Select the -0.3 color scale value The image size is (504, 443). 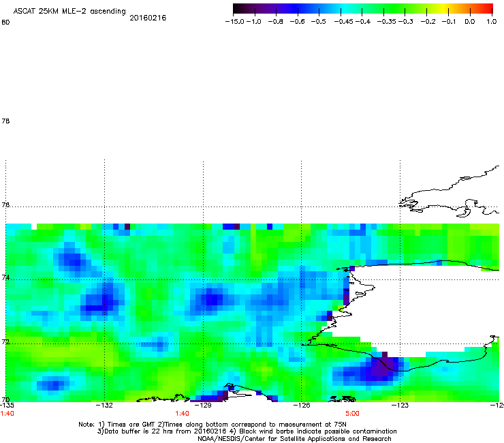[x=406, y=22]
